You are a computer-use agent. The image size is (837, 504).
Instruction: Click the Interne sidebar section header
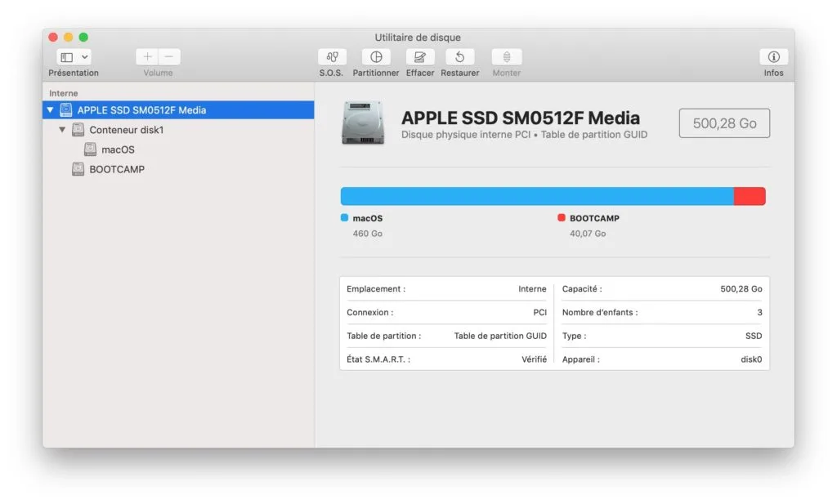(x=64, y=93)
